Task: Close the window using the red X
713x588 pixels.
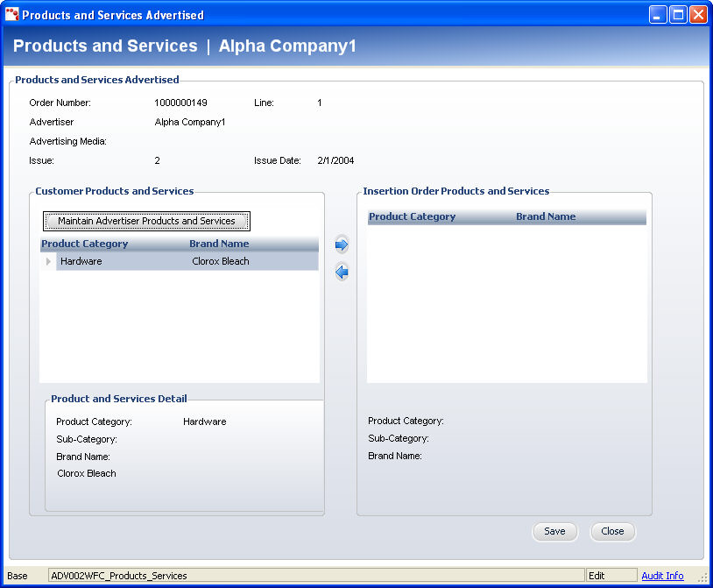Action: 698,15
